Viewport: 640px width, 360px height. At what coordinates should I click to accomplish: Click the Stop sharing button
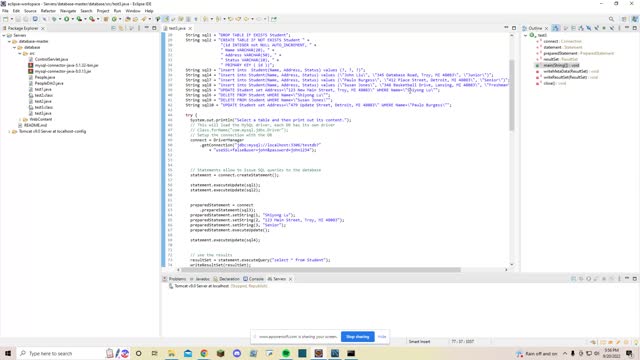(358, 337)
